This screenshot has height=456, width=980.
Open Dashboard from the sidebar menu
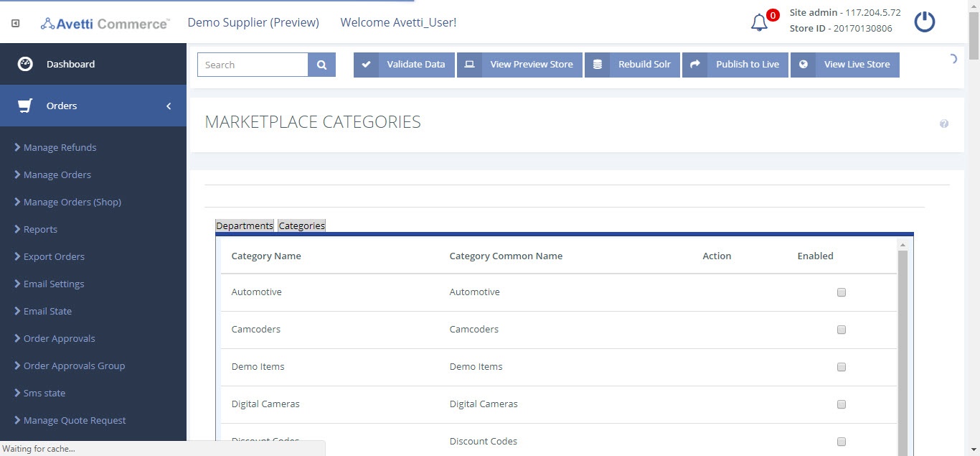click(93, 64)
